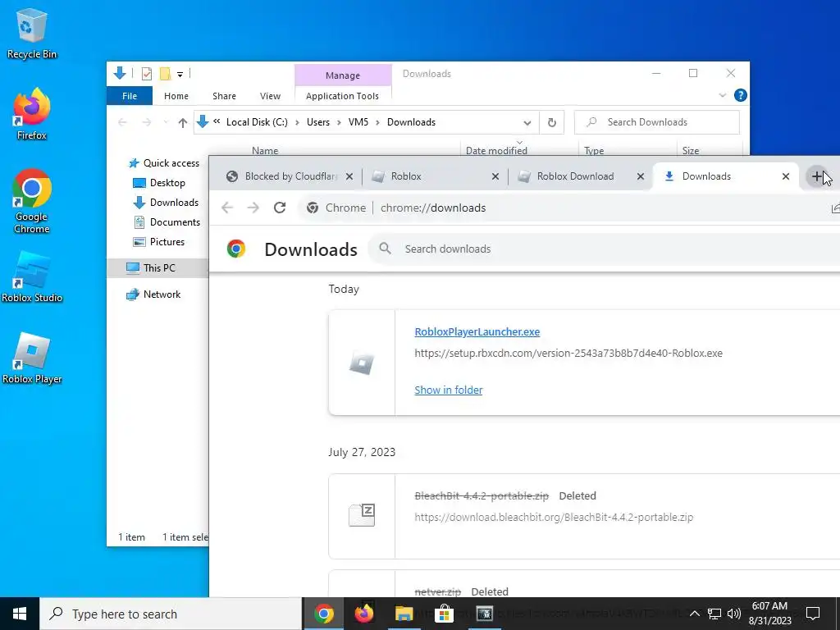Click the Search downloads field
The image size is (840, 630).
coord(605,249)
